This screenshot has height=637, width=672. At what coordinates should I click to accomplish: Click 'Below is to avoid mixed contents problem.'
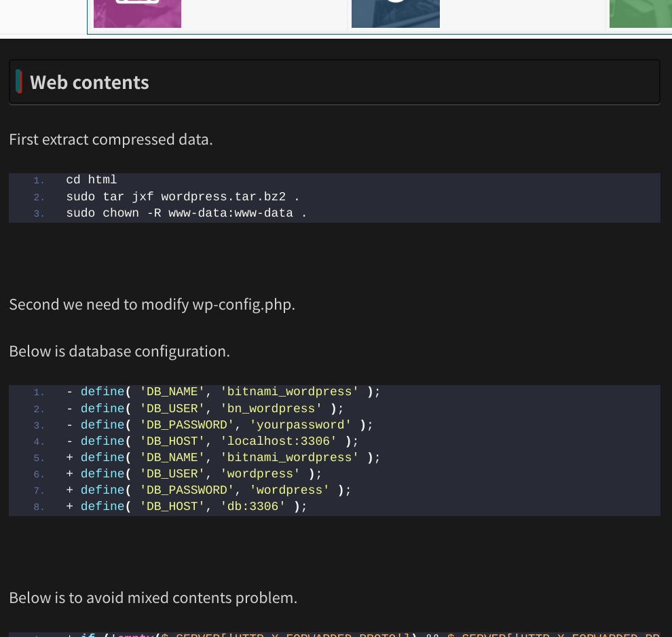pyautogui.click(x=153, y=598)
